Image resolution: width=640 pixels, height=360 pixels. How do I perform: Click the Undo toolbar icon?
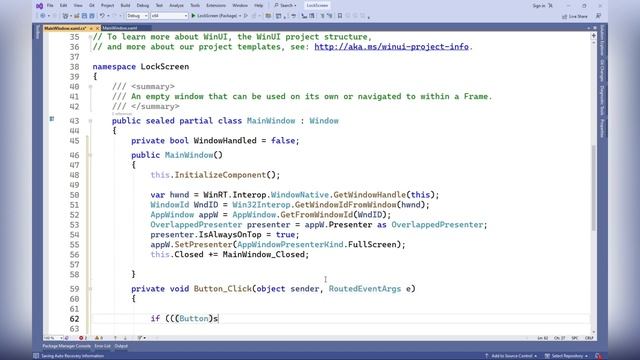(102, 16)
